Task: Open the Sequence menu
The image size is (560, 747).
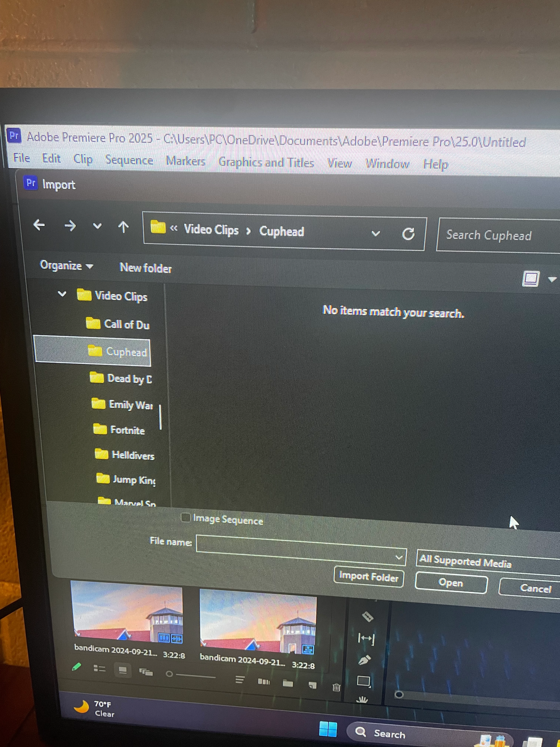Action: (x=129, y=160)
